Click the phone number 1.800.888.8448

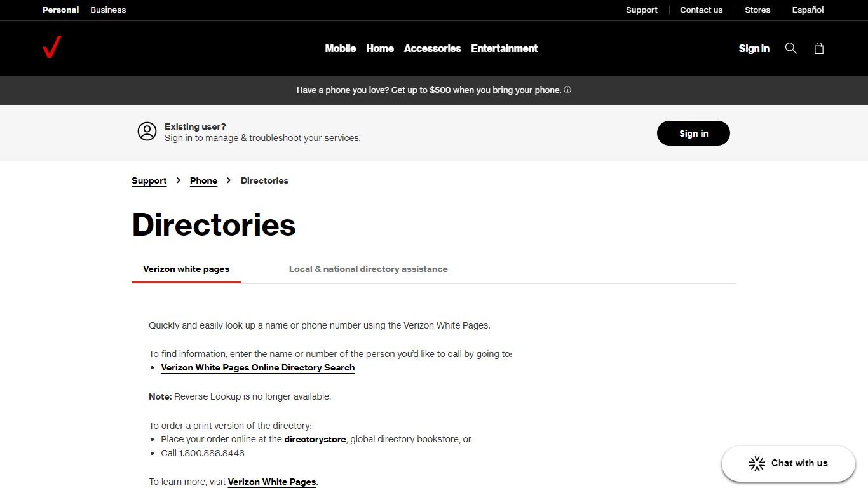(212, 454)
